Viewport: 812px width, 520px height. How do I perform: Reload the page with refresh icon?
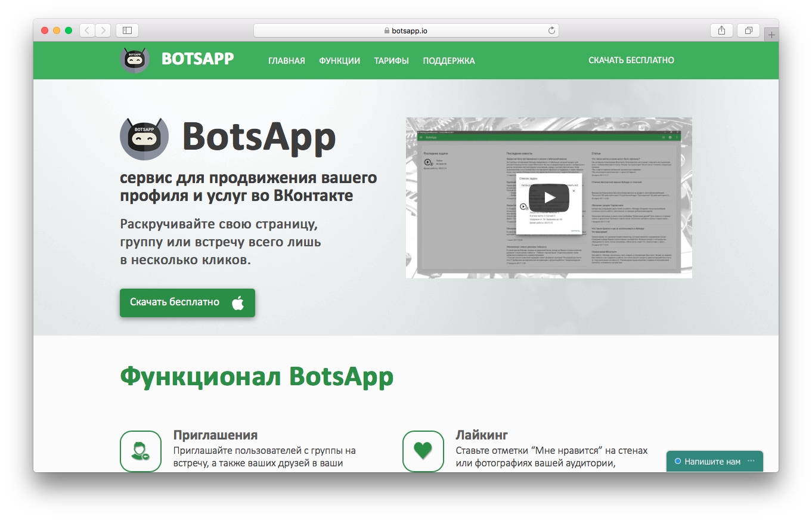[551, 30]
